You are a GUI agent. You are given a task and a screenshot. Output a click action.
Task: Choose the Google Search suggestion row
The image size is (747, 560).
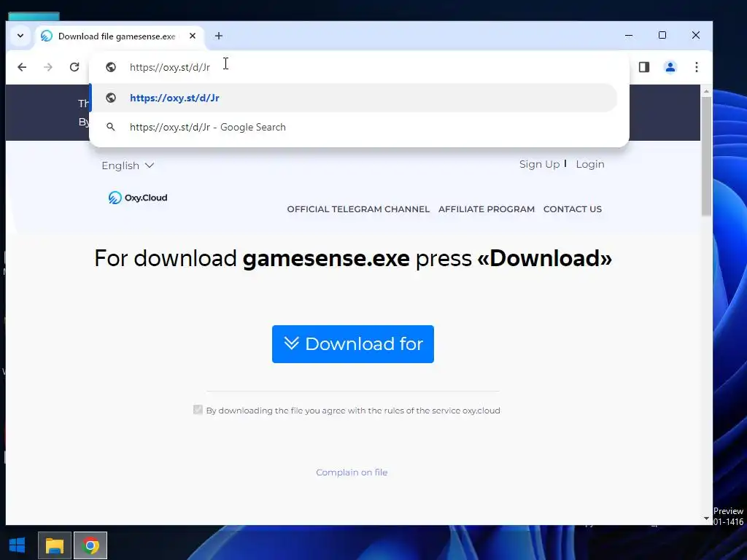[354, 127]
